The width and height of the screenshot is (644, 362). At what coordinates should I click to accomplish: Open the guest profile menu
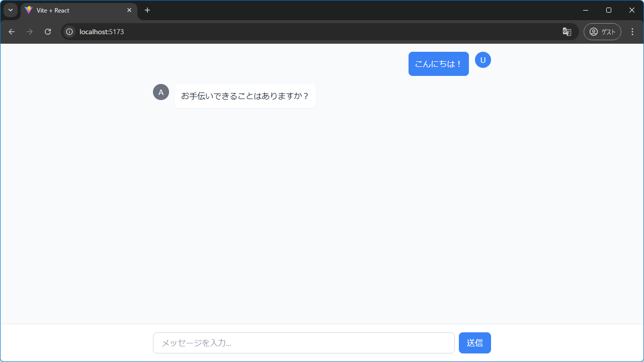tap(602, 32)
